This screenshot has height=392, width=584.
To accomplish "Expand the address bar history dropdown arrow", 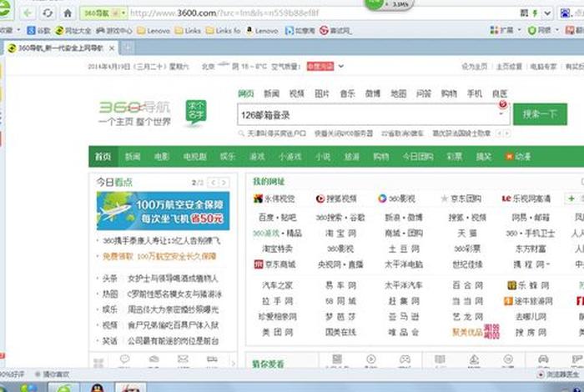I will tap(547, 13).
